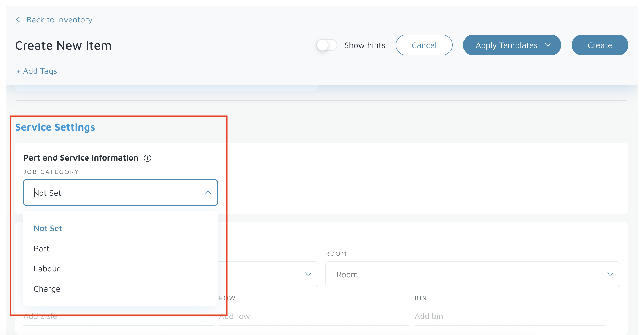Open the Apply Templates dropdown arrow
Viewport: 644px width, 335px height.
[548, 45]
